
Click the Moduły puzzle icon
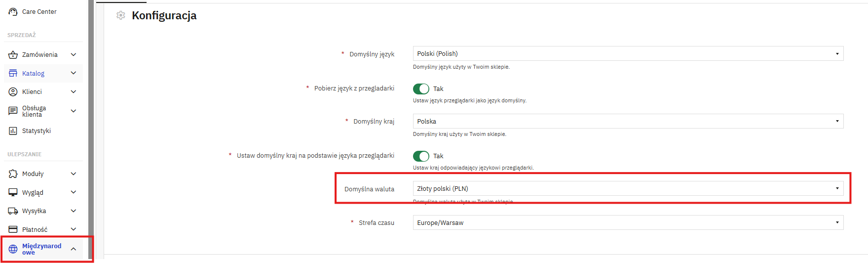coord(13,174)
